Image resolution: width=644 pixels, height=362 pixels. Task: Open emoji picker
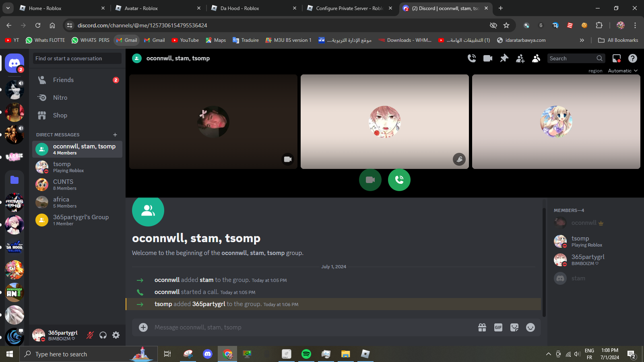[530, 327]
